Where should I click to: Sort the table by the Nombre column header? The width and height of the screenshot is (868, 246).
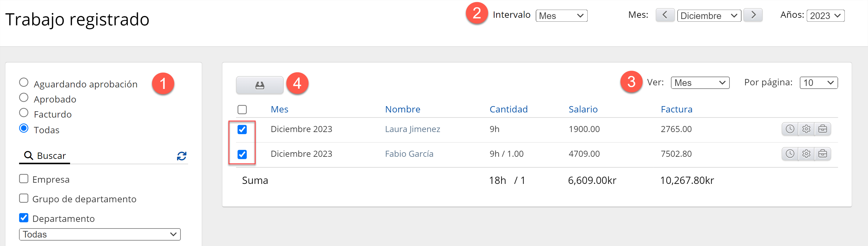point(402,109)
